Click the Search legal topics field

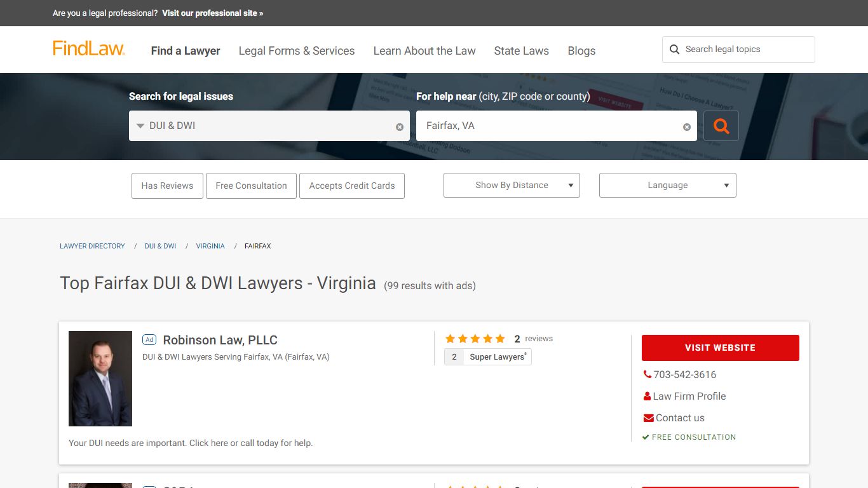[738, 50]
